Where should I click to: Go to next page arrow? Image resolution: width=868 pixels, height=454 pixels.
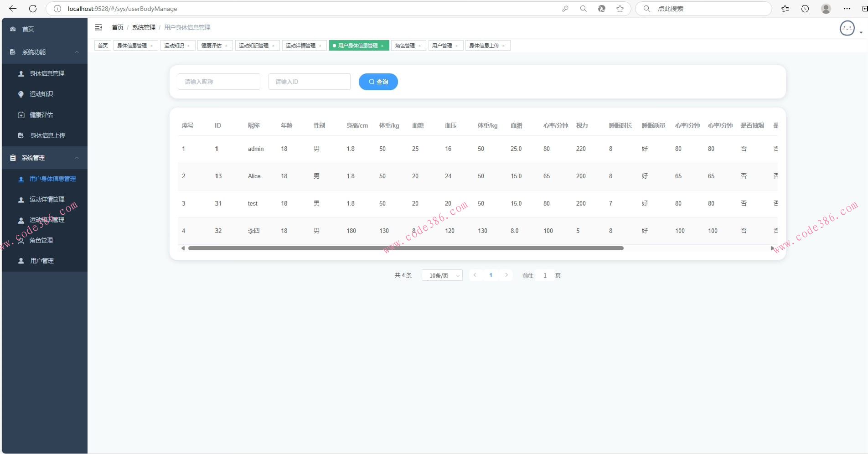(506, 275)
